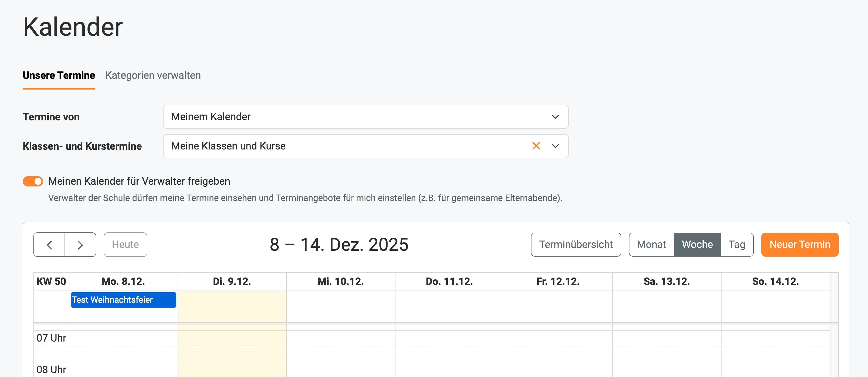Viewport: 868px width, 377px height.
Task: Open the 'Terminübersicht' view
Action: (x=576, y=245)
